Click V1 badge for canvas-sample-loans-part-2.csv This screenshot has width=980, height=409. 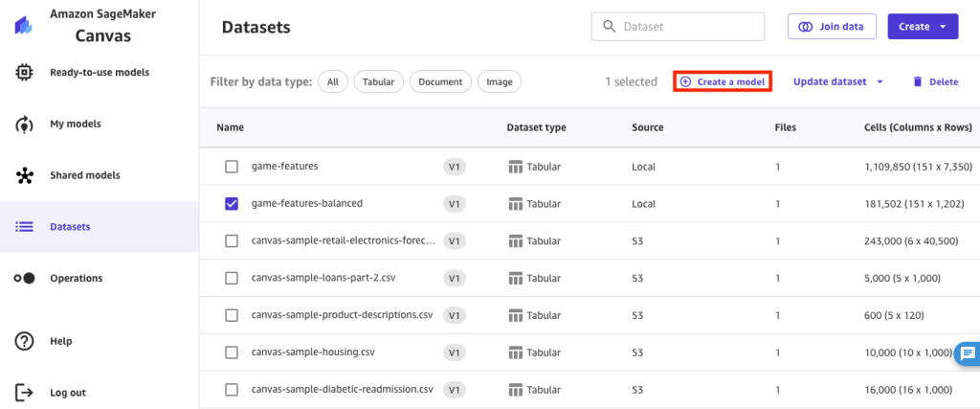point(455,279)
